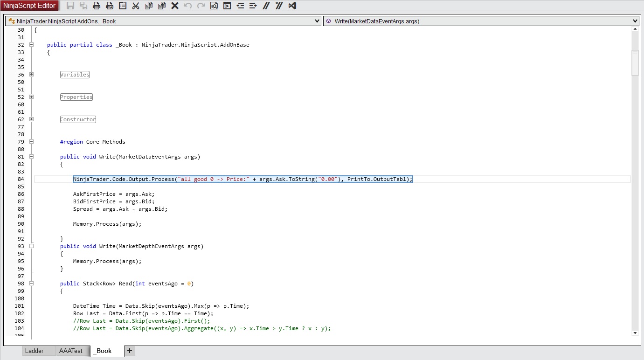Add a new script tab
Screen dimensions: 644x360
point(130,351)
